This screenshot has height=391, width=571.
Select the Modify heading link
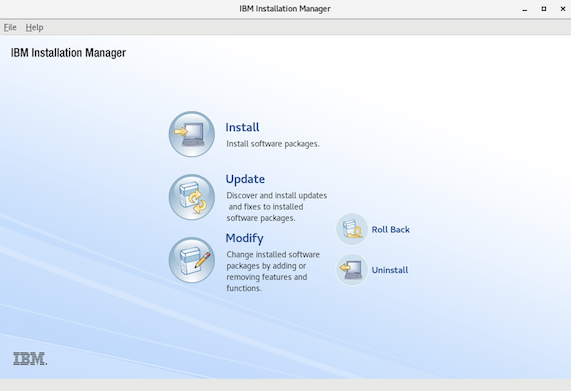coord(244,238)
